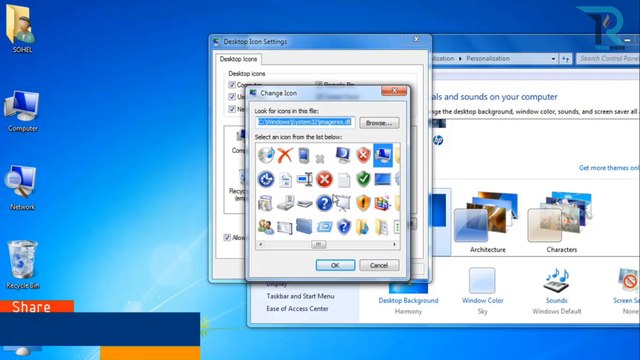The height and width of the screenshot is (360, 640).
Task: Click the Browse... button
Action: pyautogui.click(x=379, y=123)
